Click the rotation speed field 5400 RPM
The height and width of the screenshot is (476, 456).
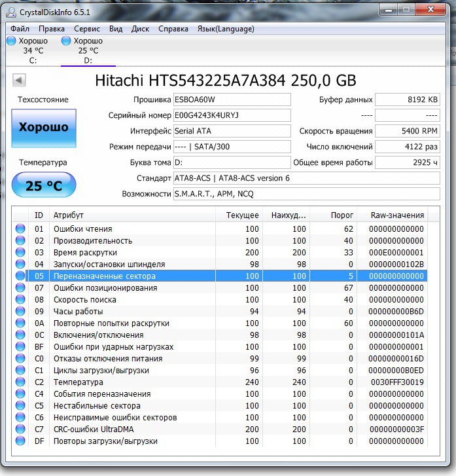pos(408,131)
